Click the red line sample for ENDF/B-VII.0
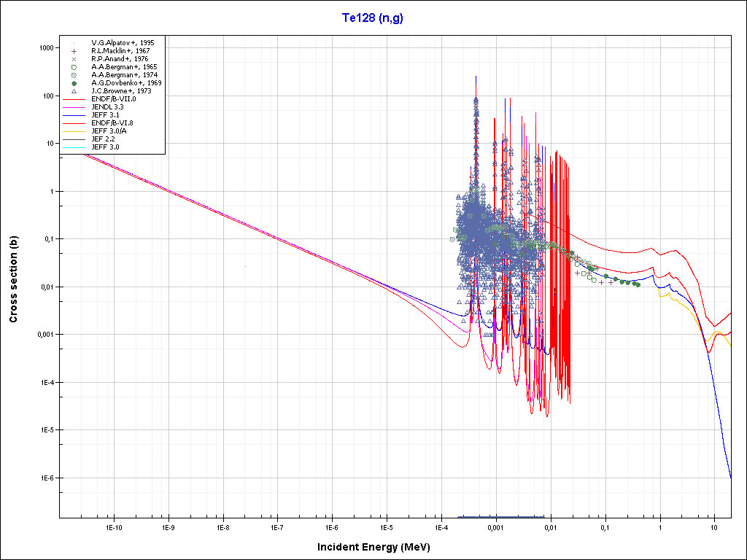Viewport: 747px width, 560px height. pyautogui.click(x=74, y=99)
